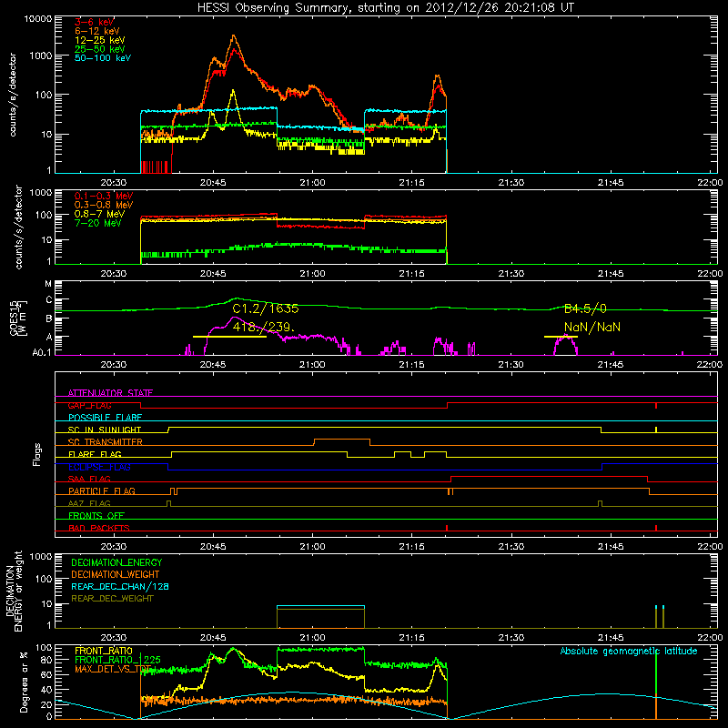Click the HESSI Observing Summary title text

[x=386, y=7]
